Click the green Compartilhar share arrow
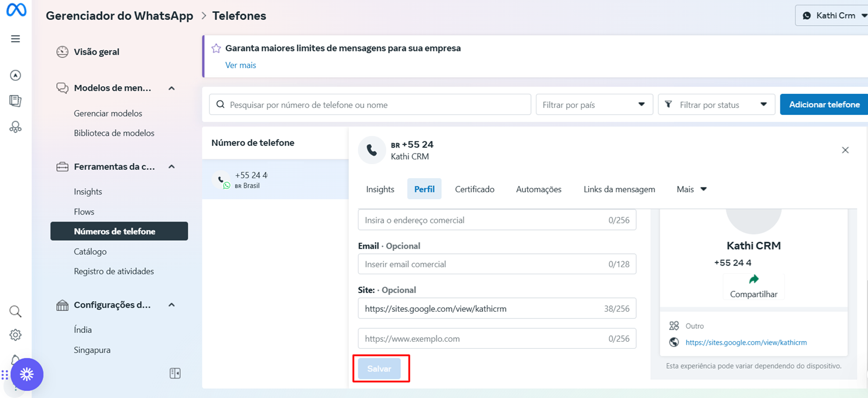The height and width of the screenshot is (398, 868). pyautogui.click(x=754, y=280)
